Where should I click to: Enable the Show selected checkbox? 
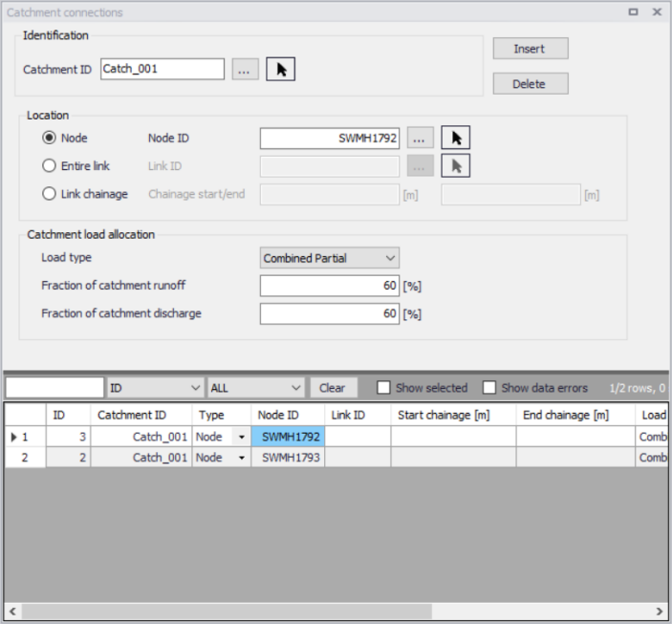click(383, 387)
